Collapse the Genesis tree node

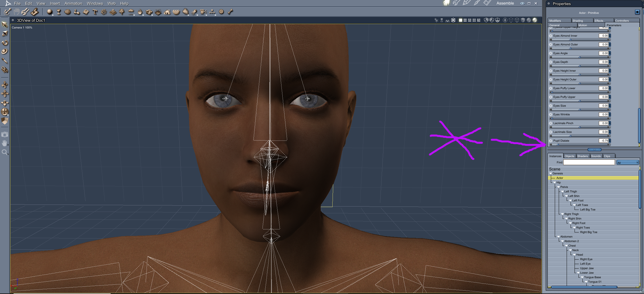(551, 174)
